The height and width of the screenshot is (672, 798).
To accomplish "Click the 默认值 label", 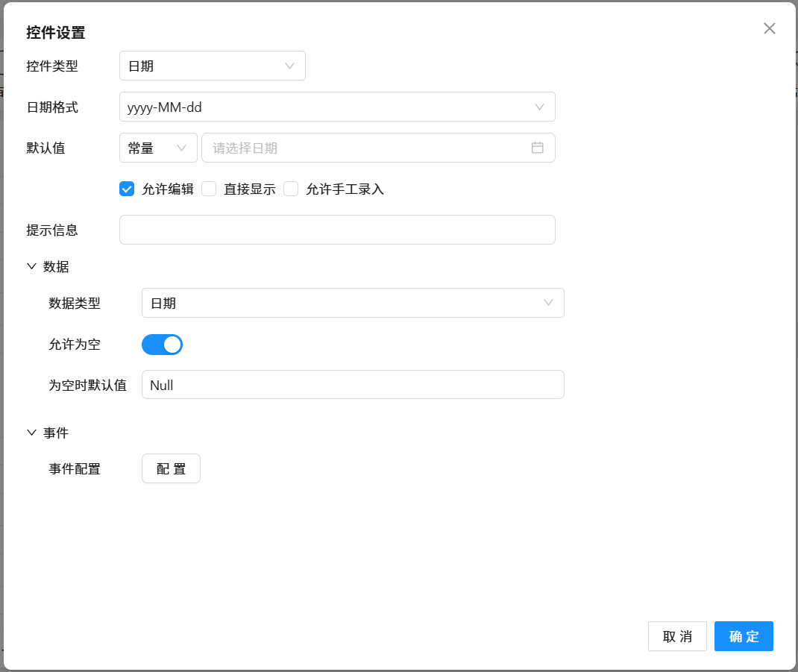I will coord(45,148).
